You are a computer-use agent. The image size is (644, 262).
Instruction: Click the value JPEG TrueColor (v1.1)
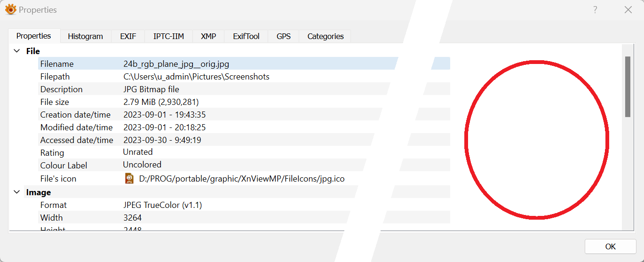click(163, 205)
